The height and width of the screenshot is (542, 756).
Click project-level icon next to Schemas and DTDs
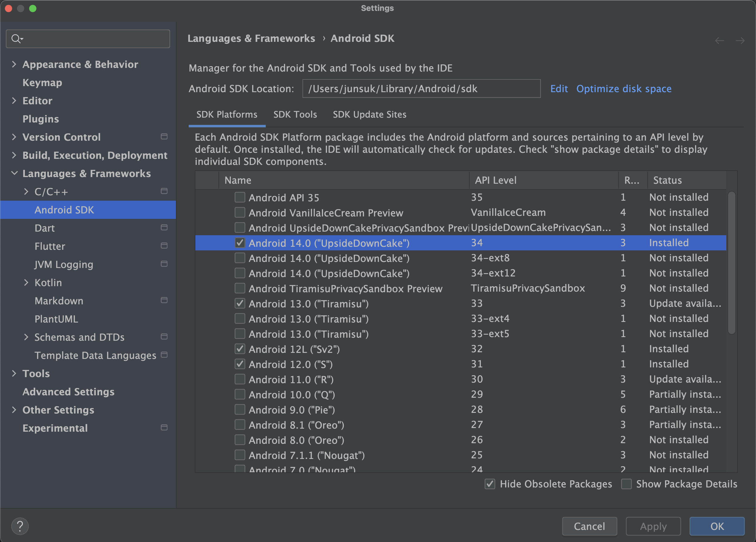pos(164,337)
